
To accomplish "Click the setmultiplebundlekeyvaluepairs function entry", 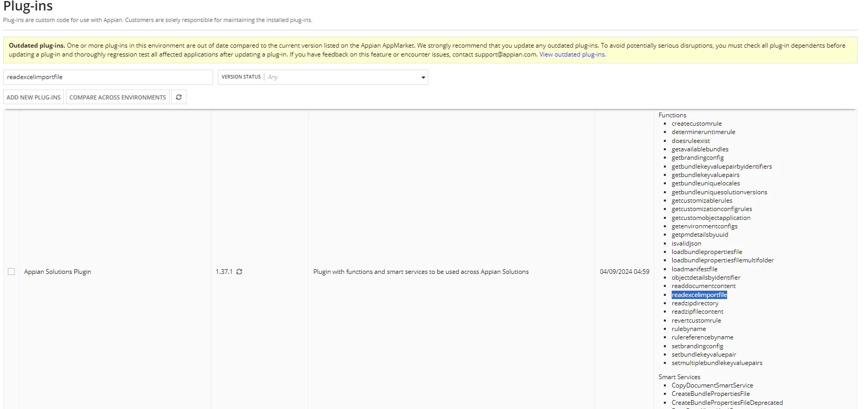I will [x=717, y=363].
